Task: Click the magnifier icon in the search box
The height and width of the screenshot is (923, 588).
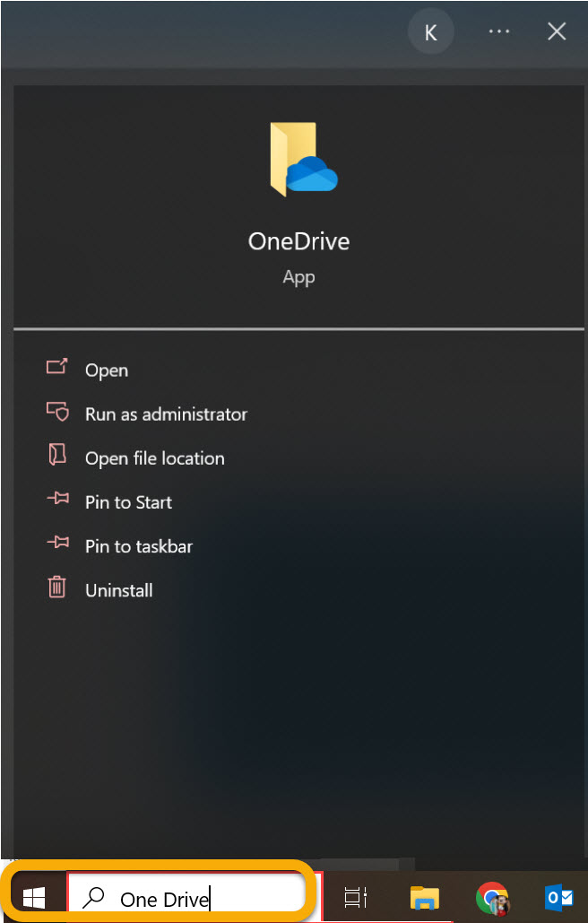Action: point(92,898)
